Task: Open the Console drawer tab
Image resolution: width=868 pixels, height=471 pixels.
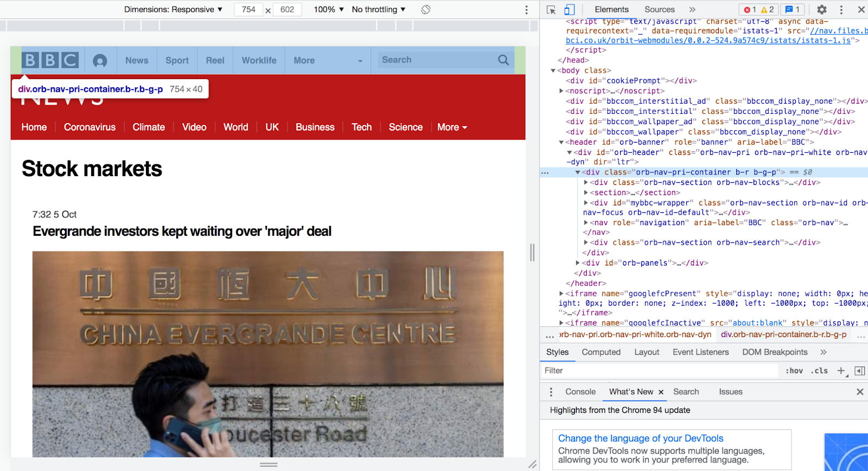Action: (x=580, y=392)
